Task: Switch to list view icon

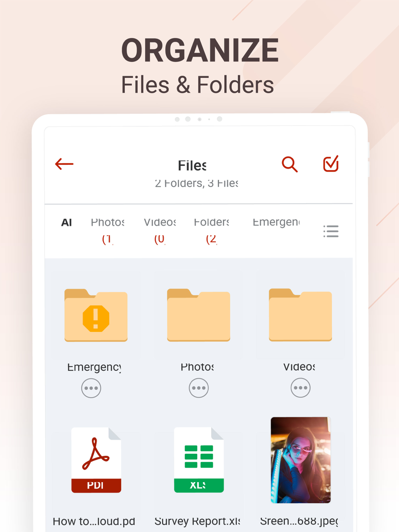Action: pos(331,231)
